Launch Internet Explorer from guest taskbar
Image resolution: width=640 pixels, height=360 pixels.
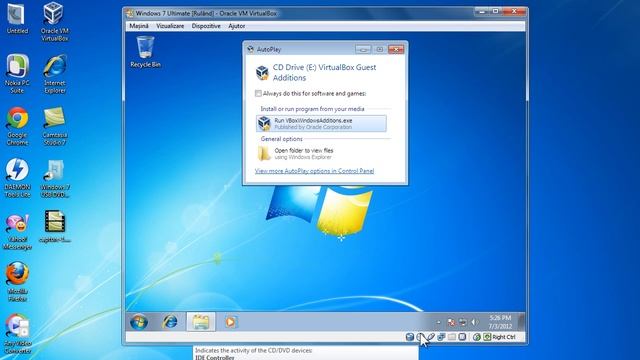click(170, 322)
